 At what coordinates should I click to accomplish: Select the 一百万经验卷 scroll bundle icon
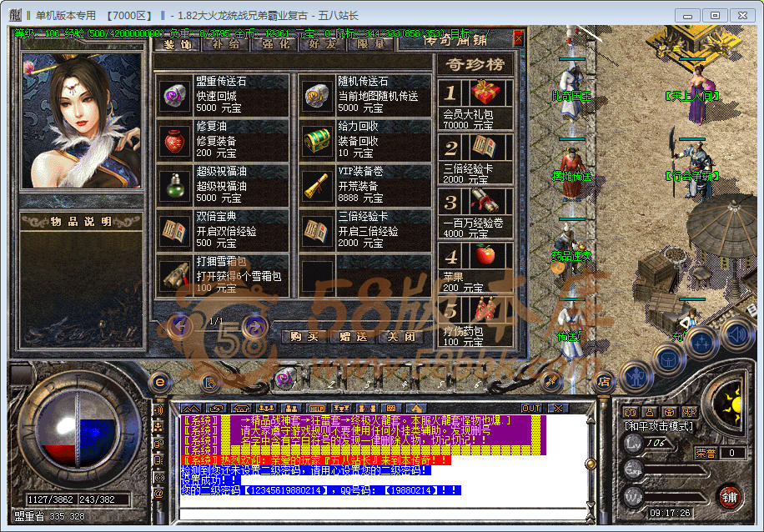coord(485,201)
